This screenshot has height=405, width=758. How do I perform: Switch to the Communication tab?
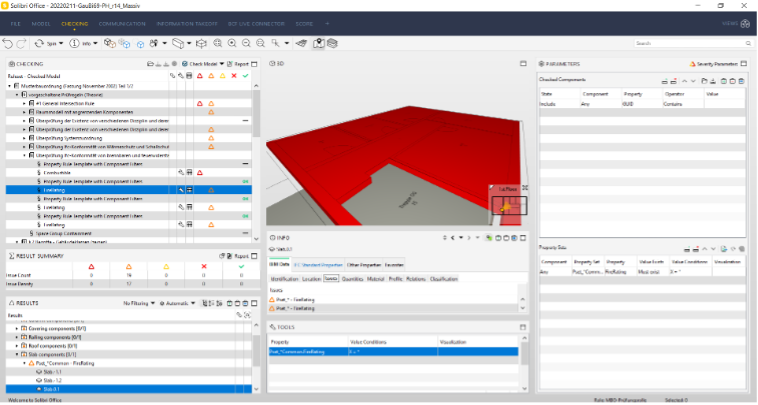122,21
